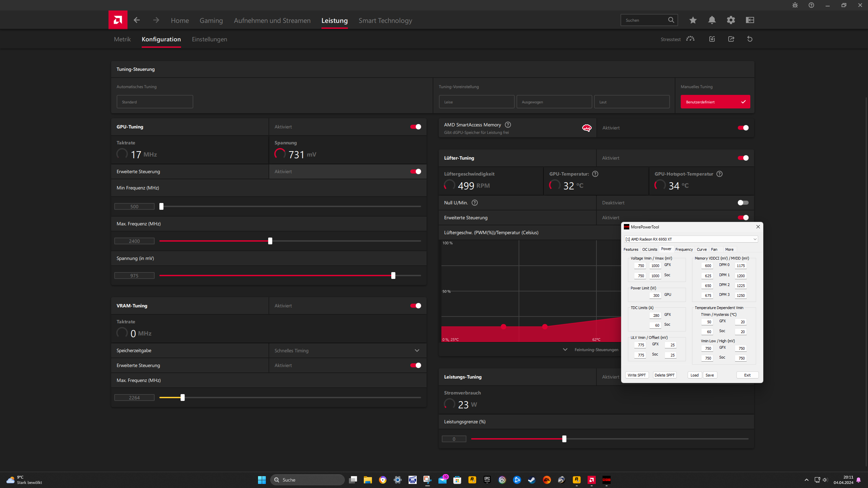Open the favorites star icon
Viewport: 868px width, 488px height.
[x=693, y=20]
